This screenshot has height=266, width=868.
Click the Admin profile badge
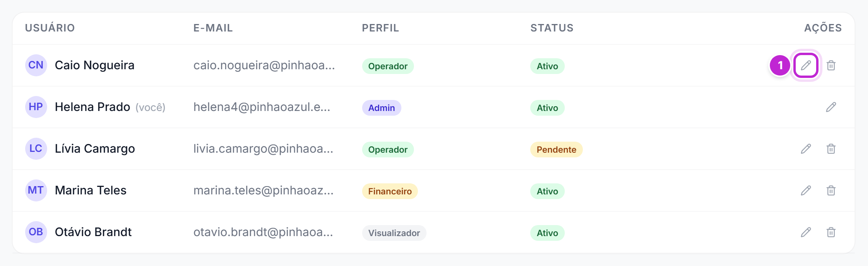point(381,108)
